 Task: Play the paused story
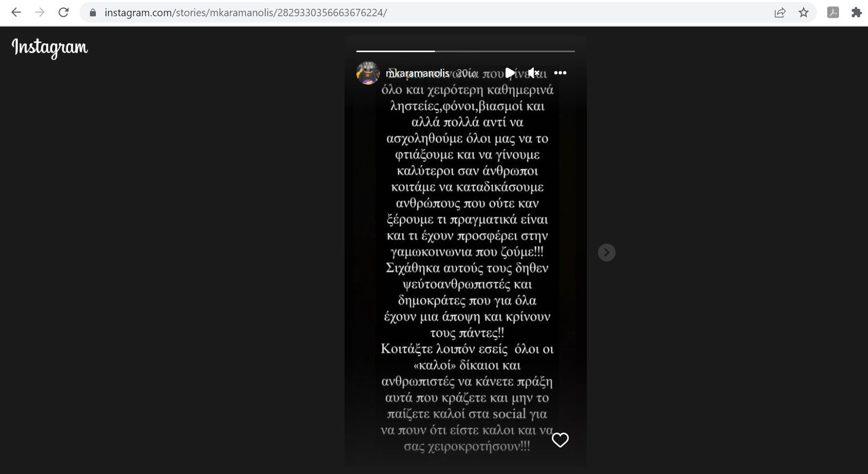[510, 73]
